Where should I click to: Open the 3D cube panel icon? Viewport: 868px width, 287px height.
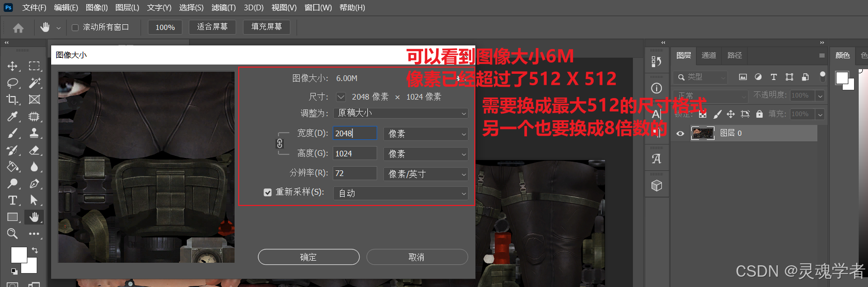pos(657,185)
